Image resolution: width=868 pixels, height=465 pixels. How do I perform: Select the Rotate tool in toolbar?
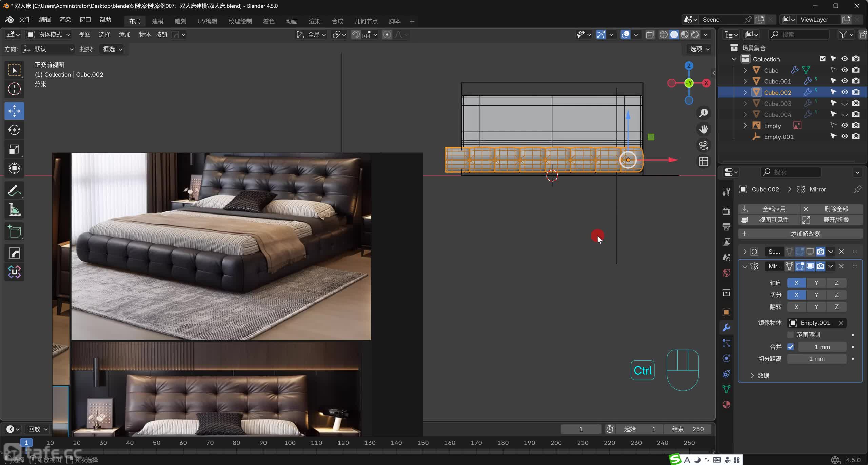point(14,130)
